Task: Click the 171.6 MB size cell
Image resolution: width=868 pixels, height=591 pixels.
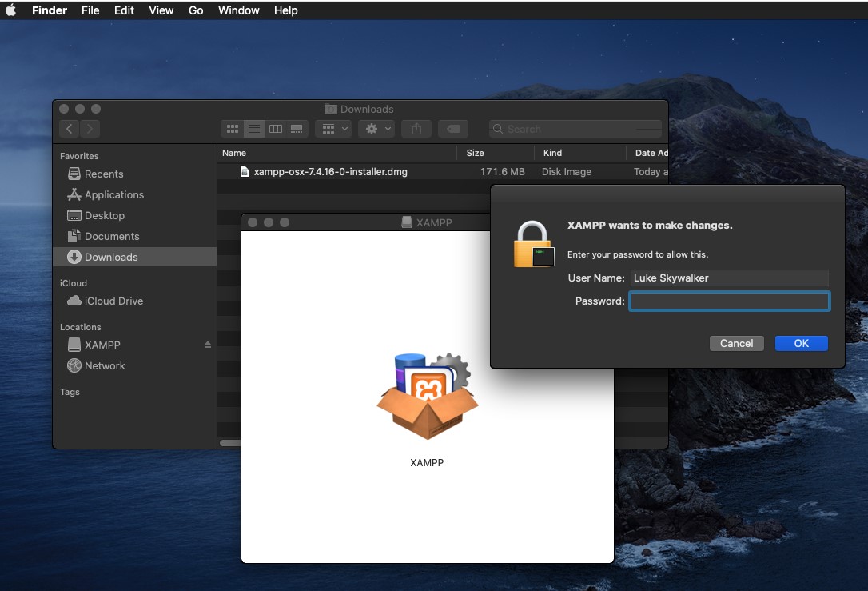Action: [502, 172]
